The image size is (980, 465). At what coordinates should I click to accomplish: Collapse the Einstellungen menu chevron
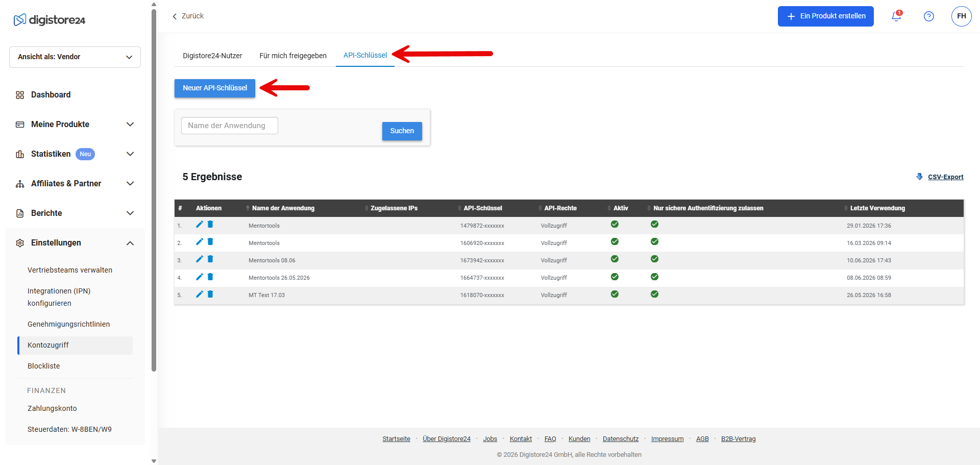130,243
